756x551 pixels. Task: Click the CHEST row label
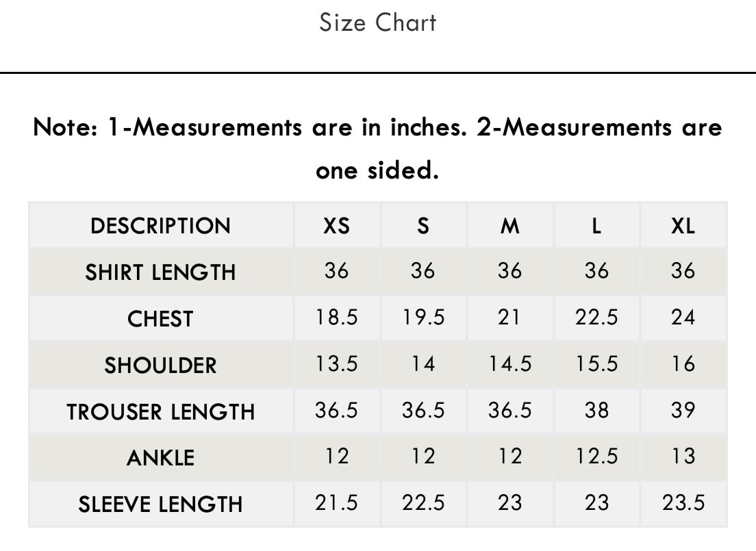tap(160, 319)
